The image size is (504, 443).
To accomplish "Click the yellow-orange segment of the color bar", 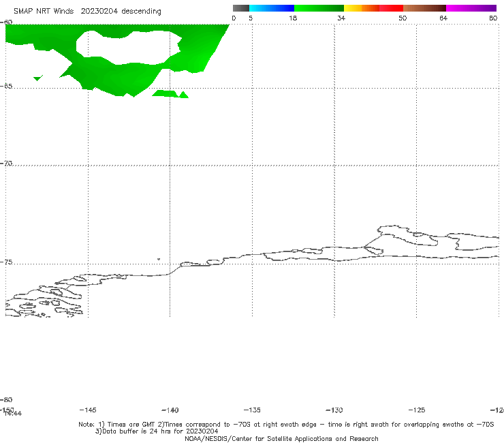I will 362,8.
